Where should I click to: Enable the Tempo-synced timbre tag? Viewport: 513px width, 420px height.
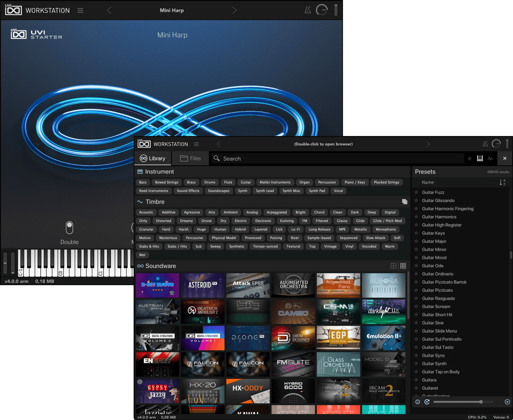tap(265, 246)
